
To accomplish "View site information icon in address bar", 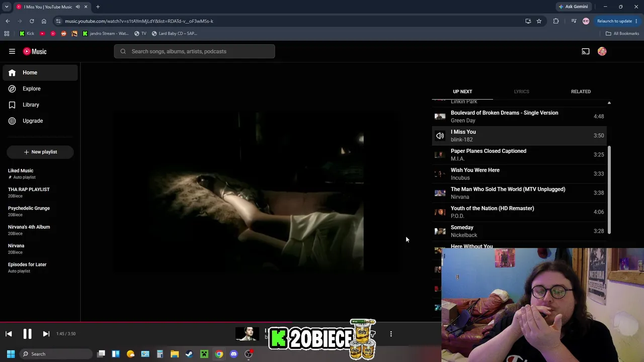I will click(58, 21).
